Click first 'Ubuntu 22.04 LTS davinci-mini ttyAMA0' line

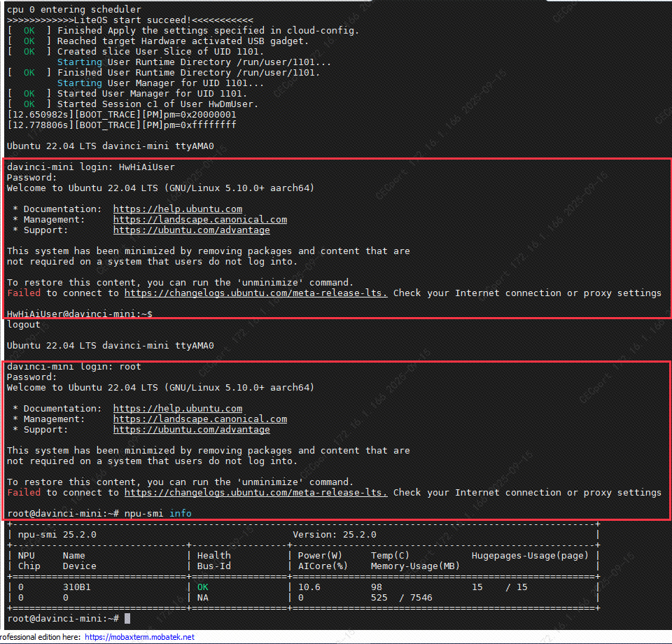coord(110,146)
